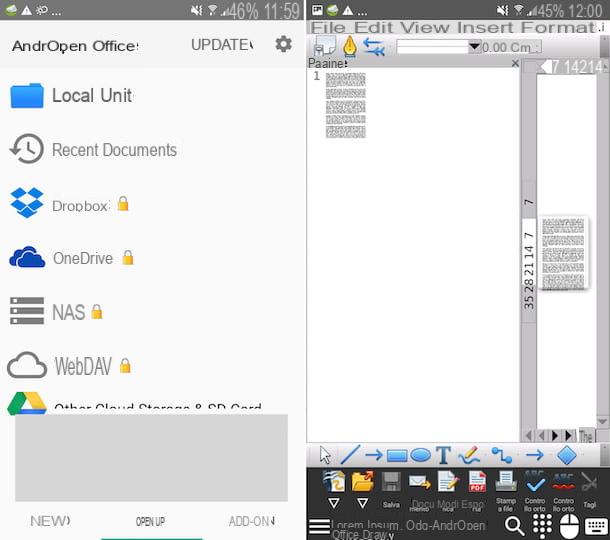Click the spelling check checkmark icon
This screenshot has height=540, width=610.
tap(535, 482)
